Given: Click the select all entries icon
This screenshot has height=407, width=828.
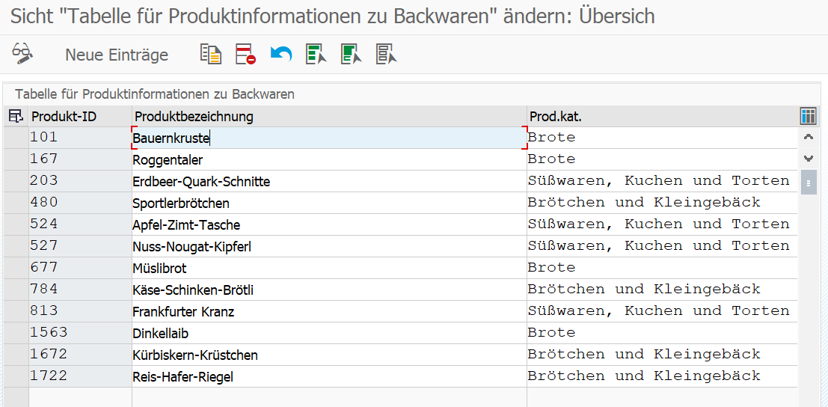Looking at the screenshot, I should pos(316,54).
